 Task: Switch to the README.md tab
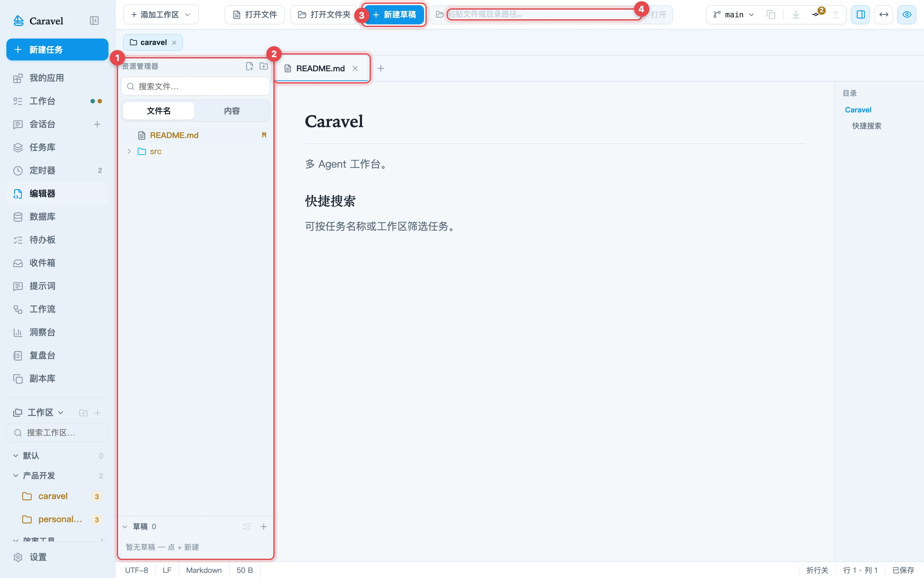point(321,68)
